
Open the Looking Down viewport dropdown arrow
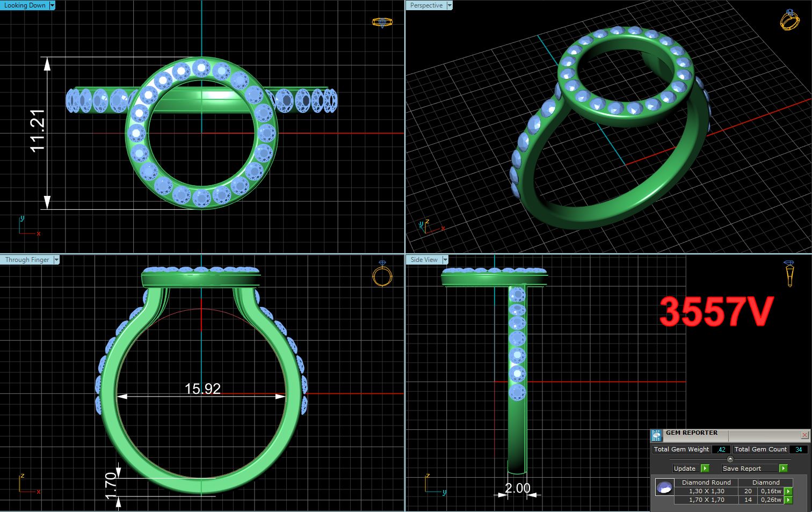pos(52,5)
